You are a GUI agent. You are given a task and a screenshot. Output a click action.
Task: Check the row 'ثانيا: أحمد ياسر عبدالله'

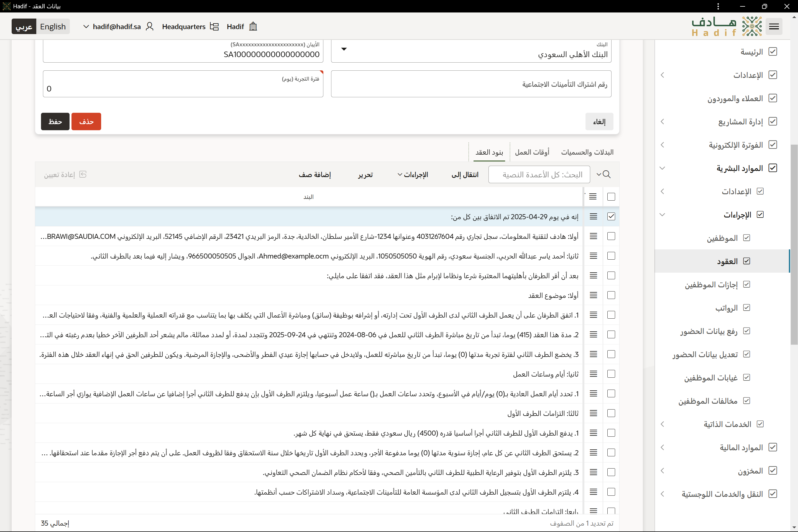(611, 256)
